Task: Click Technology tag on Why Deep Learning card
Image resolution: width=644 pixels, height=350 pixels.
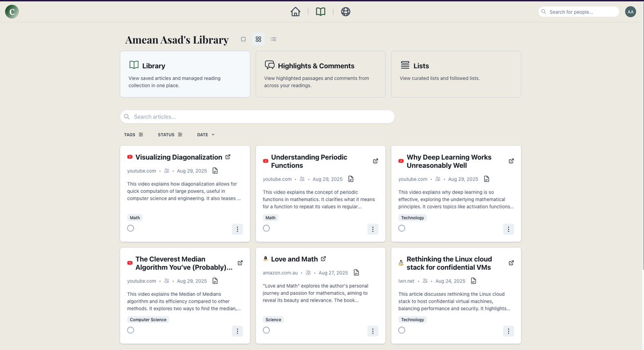Action: pos(413,218)
